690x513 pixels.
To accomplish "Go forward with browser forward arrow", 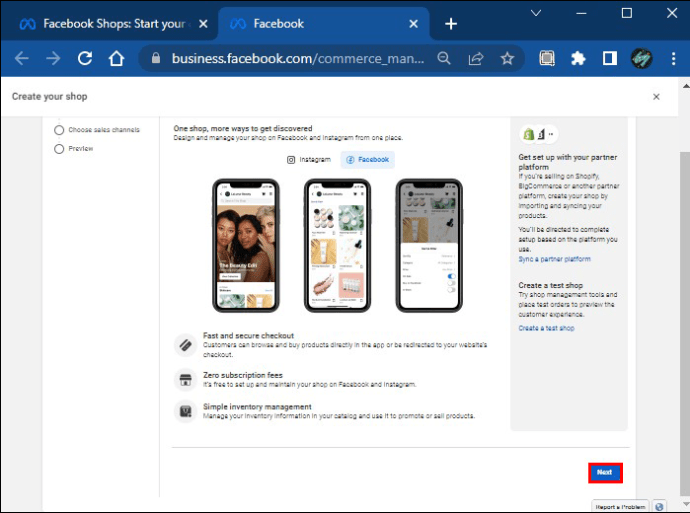I will click(x=53, y=58).
